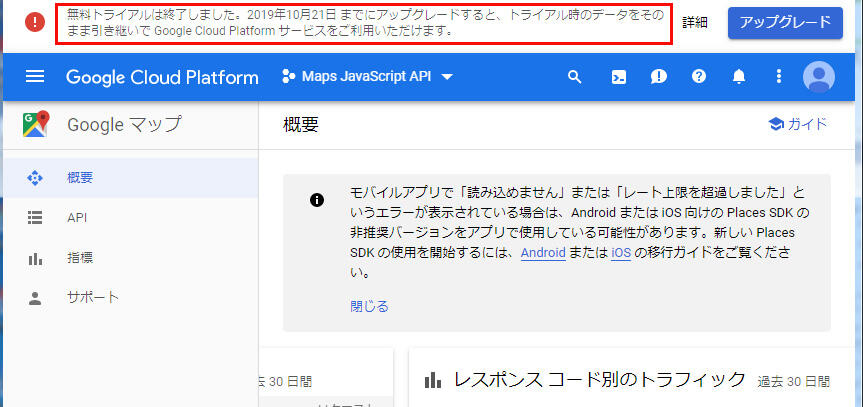Open サポート in the sidebar
This screenshot has height=407, width=863.
(130, 298)
